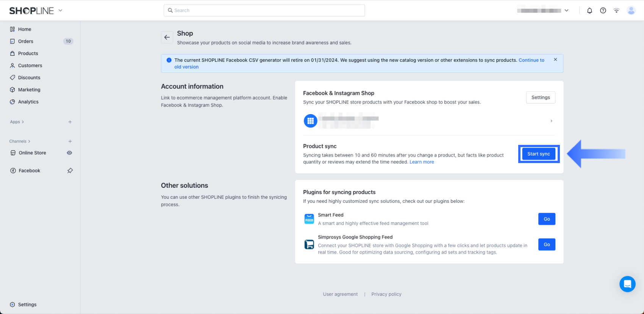The width and height of the screenshot is (644, 314).
Task: Select the 'Product sync' heading
Action: pos(320,146)
